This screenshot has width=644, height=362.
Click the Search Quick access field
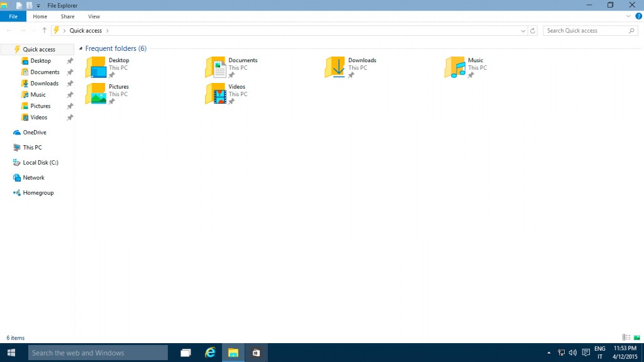click(x=590, y=31)
